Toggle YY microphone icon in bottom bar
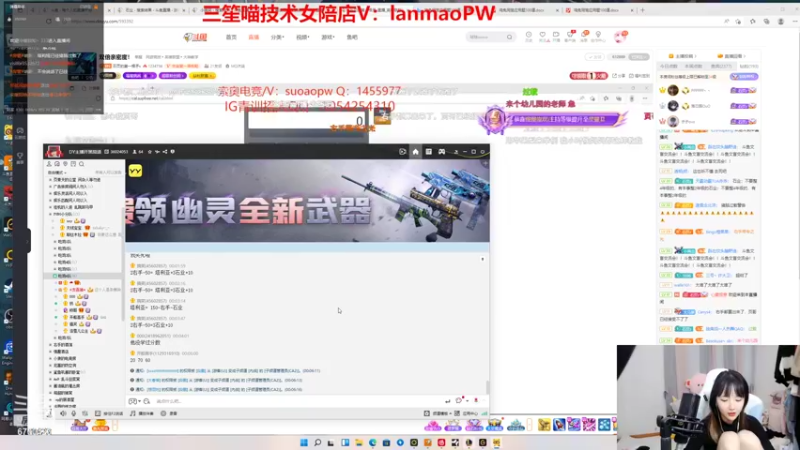 pyautogui.click(x=74, y=413)
